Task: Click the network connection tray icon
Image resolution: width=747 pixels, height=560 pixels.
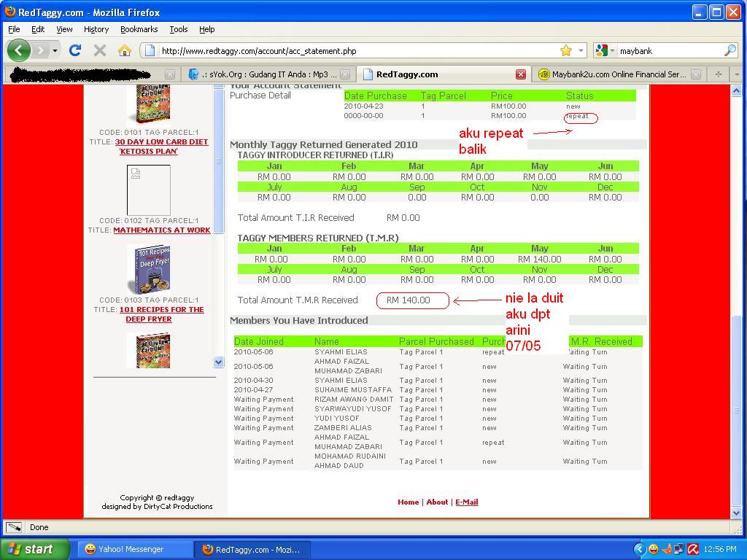Action: pyautogui.click(x=679, y=549)
